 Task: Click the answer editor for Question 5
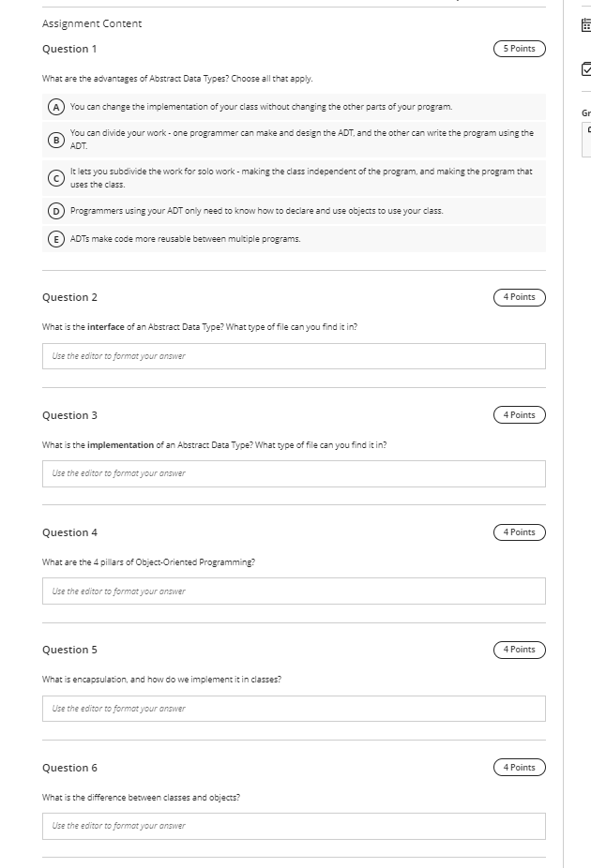tap(293, 709)
